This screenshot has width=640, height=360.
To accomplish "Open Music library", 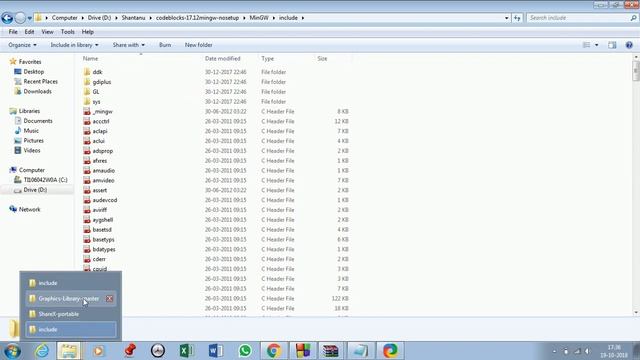I will (31, 131).
